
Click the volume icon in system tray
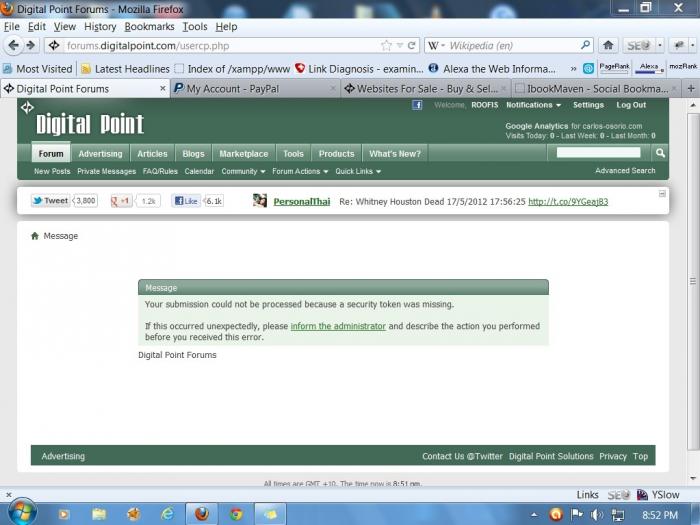coord(596,515)
